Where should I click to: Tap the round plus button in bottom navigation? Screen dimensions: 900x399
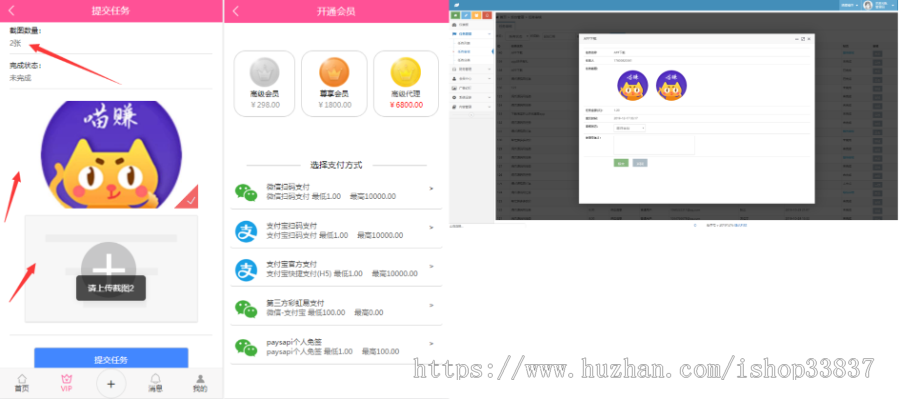(111, 384)
